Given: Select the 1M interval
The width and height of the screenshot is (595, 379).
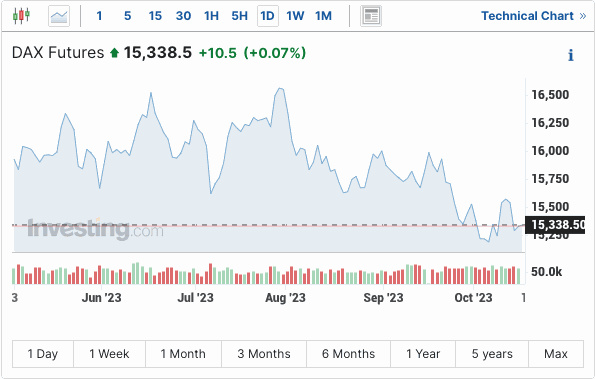Looking at the screenshot, I should pos(323,16).
